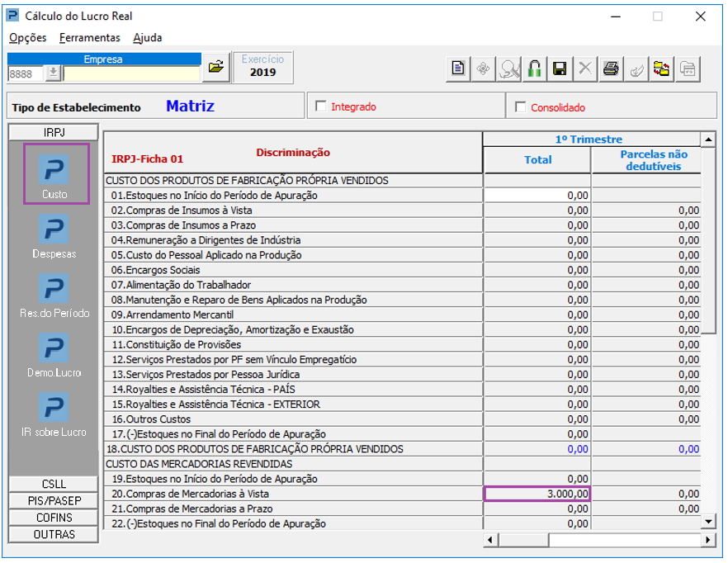Viewport: 728px width, 563px height.
Task: Click the grayed compass-like toolbar icon
Action: tap(484, 69)
